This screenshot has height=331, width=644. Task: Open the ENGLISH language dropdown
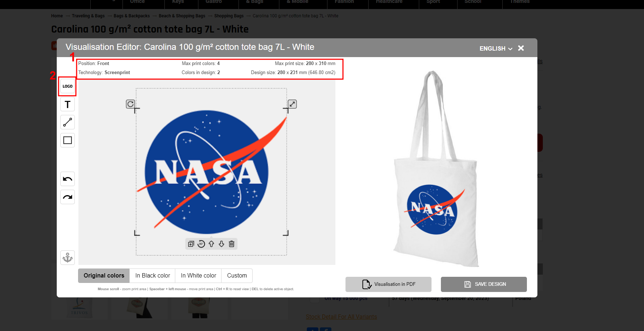coord(496,48)
